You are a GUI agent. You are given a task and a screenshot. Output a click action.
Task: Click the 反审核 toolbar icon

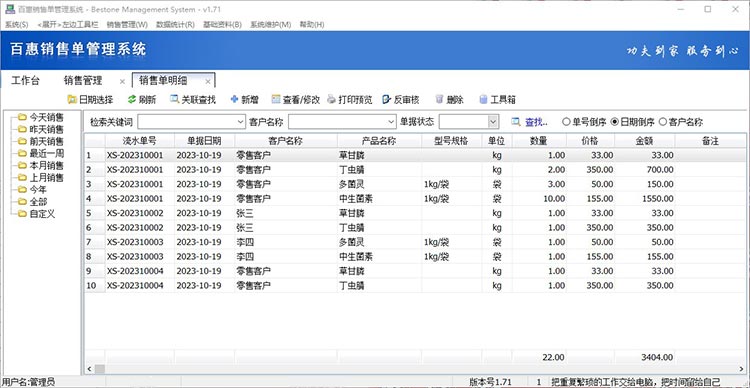point(387,100)
